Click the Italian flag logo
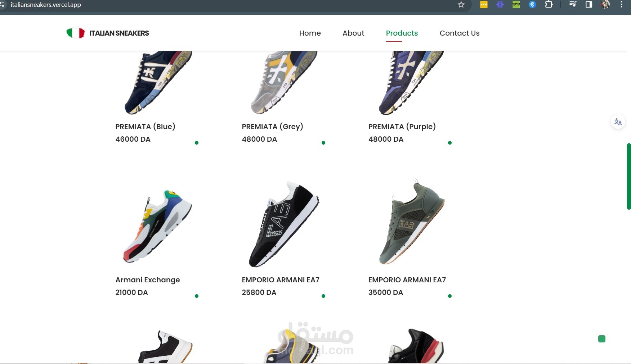 click(x=76, y=33)
